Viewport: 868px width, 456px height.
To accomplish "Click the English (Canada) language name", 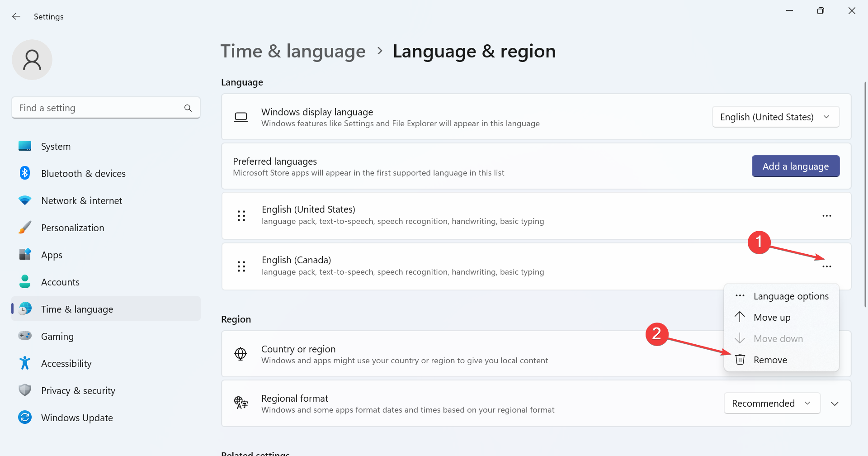I will point(297,260).
